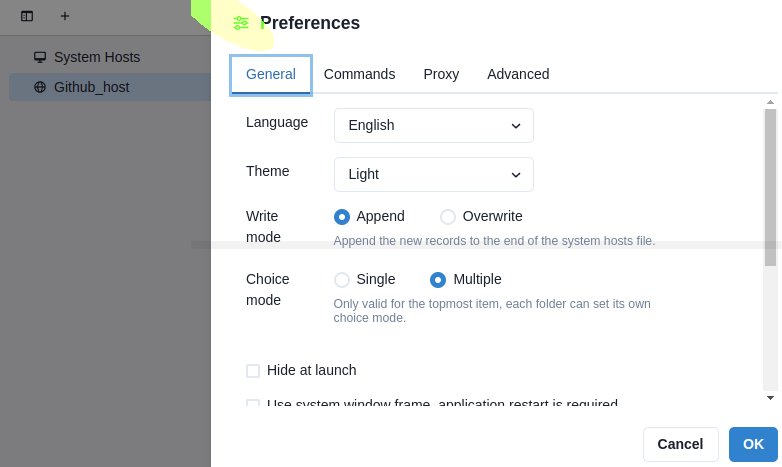The image size is (782, 467).
Task: Click the scrollbar up arrow
Action: point(771,102)
